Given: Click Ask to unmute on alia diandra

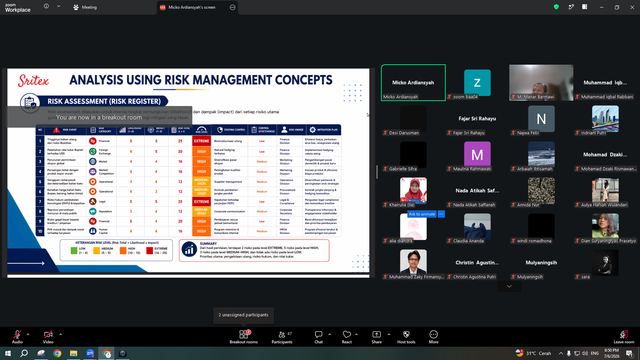Looking at the screenshot, I should [422, 214].
